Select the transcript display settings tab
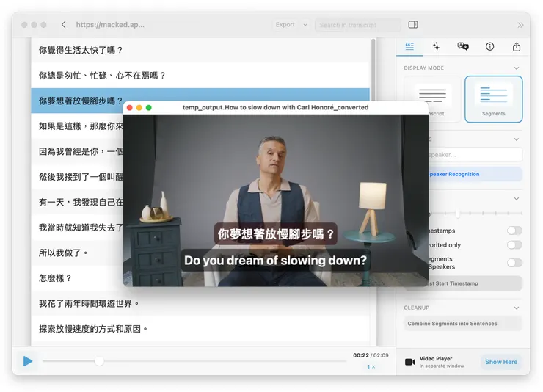Image resolution: width=543 pixels, height=392 pixels. pos(409,46)
